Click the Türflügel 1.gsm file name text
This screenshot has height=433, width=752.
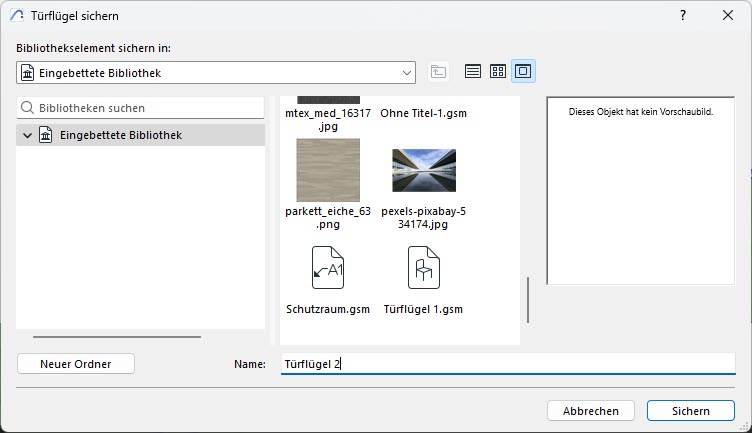point(423,309)
